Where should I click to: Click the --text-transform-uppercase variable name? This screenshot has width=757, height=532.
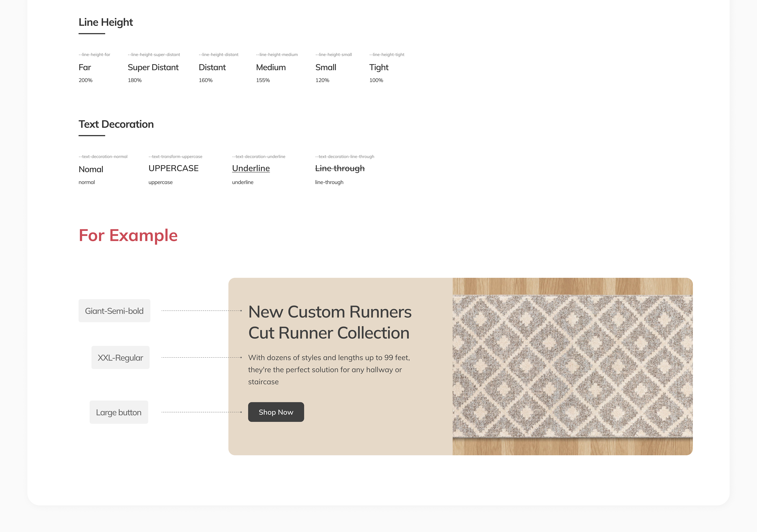(175, 157)
